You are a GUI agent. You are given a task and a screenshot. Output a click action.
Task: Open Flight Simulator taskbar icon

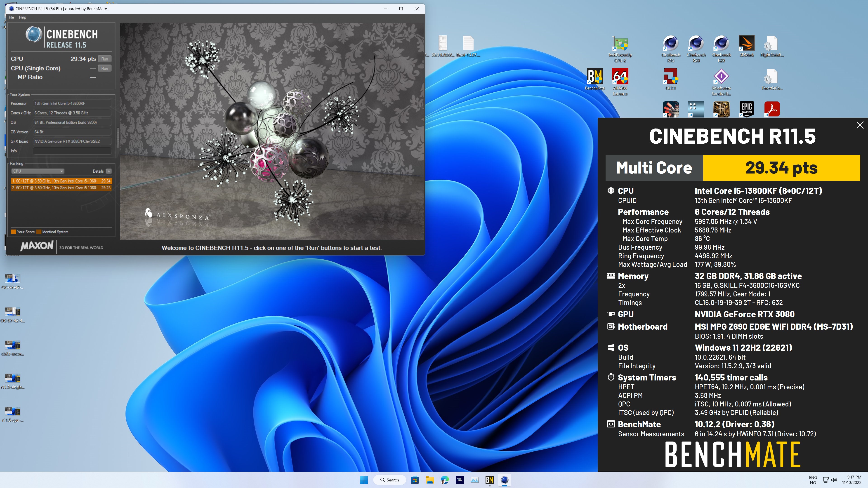point(460,480)
